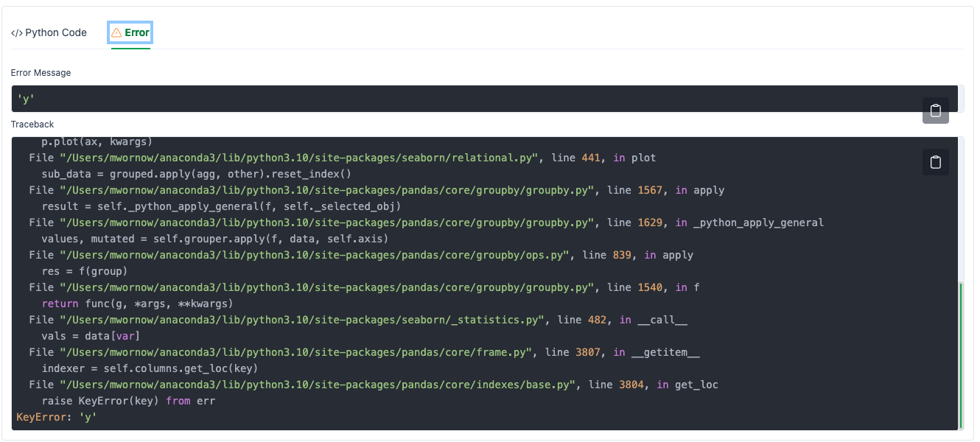Copy the error message with the clipboard icon
This screenshot has width=980, height=442.
point(935,110)
